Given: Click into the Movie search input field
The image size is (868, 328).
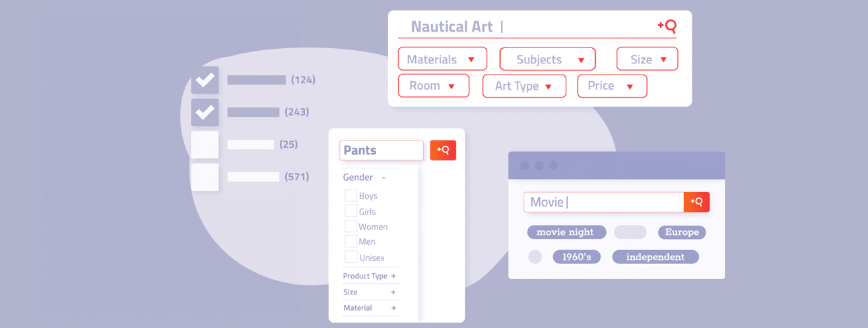Looking at the screenshot, I should pyautogui.click(x=603, y=202).
